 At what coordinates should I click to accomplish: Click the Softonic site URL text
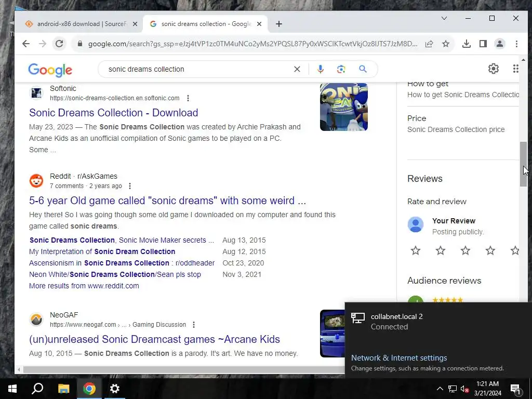pyautogui.click(x=115, y=98)
